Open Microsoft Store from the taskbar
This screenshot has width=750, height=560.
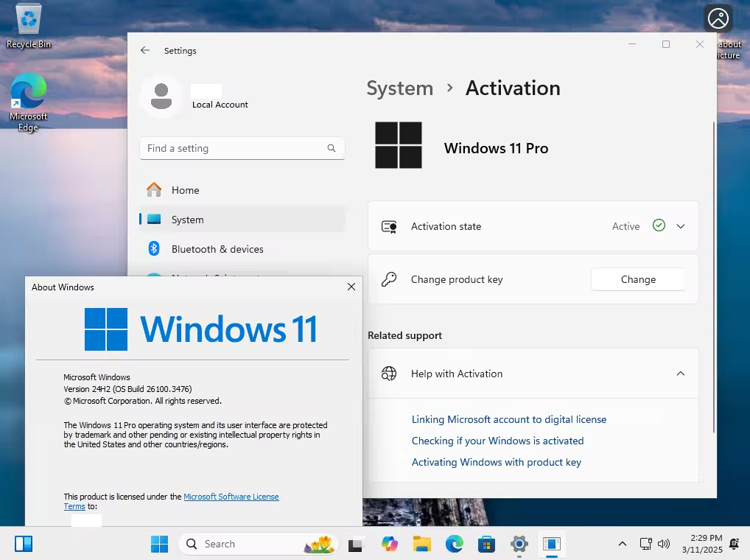486,544
